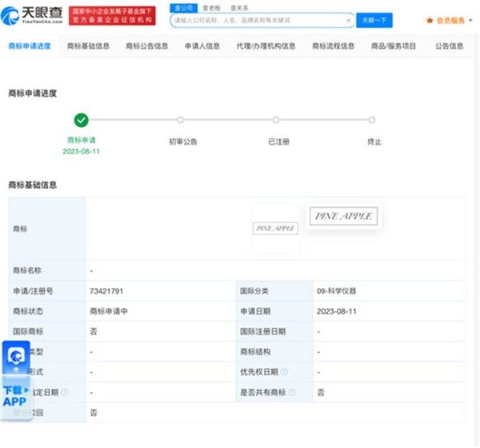
Task: Click the 已注册 step label
Action: coord(278,142)
